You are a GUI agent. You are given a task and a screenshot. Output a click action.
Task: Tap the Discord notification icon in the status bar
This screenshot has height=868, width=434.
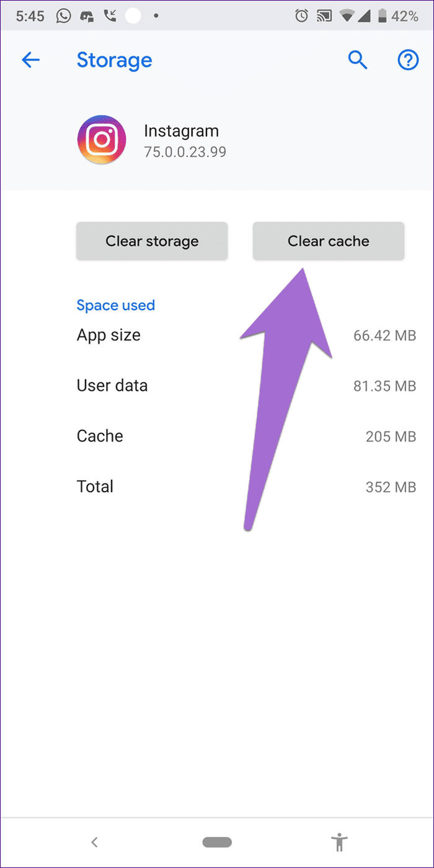point(87,17)
